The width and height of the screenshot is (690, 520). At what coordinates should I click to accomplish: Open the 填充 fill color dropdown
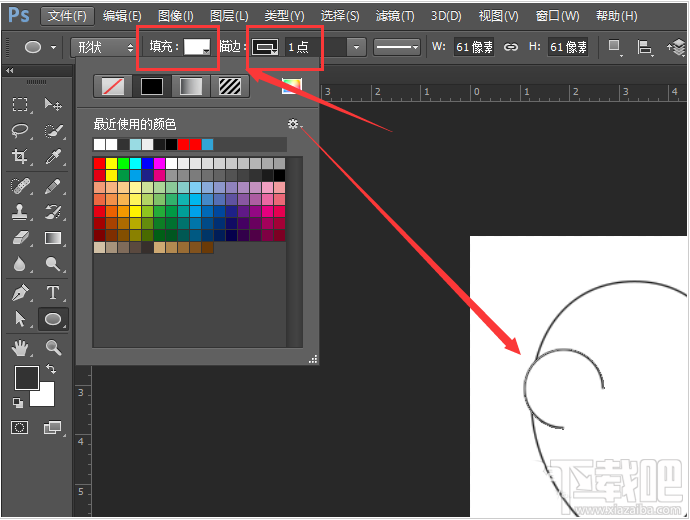(x=197, y=47)
